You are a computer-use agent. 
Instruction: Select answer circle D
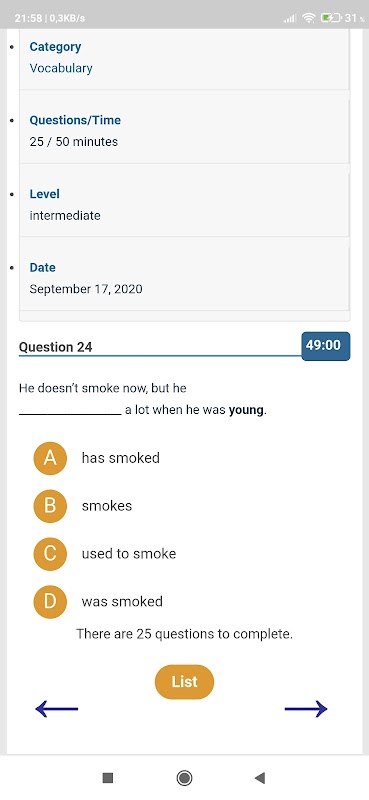pos(50,602)
